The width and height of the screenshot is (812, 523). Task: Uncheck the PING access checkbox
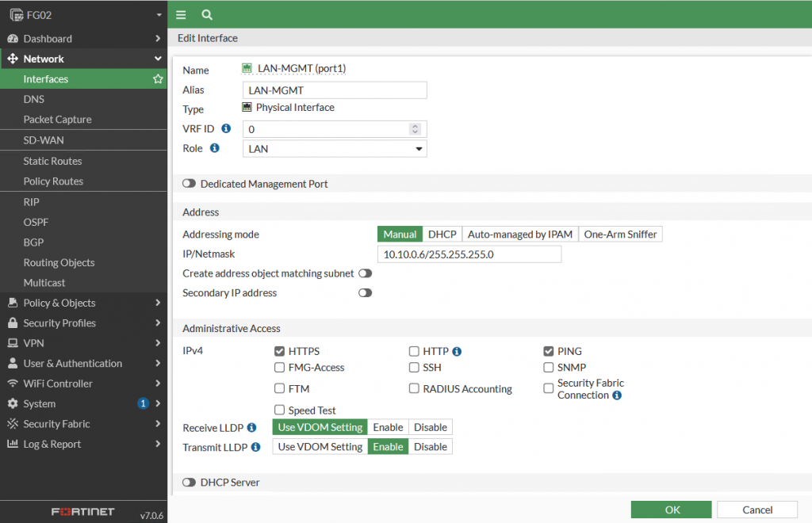pos(549,351)
